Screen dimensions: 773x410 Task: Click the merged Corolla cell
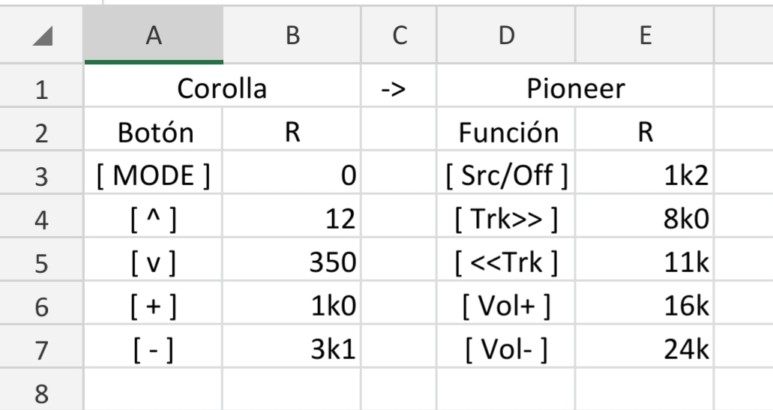coord(222,86)
